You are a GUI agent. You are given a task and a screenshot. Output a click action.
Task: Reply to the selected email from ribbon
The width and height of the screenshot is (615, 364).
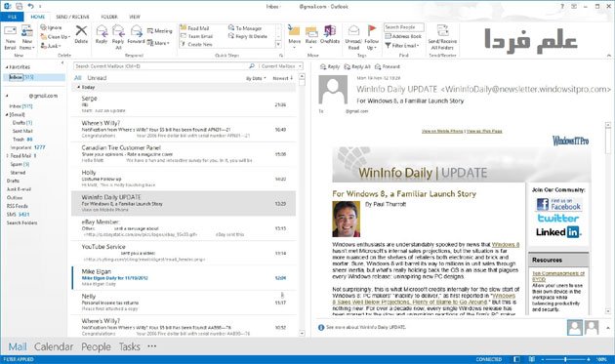(x=102, y=34)
